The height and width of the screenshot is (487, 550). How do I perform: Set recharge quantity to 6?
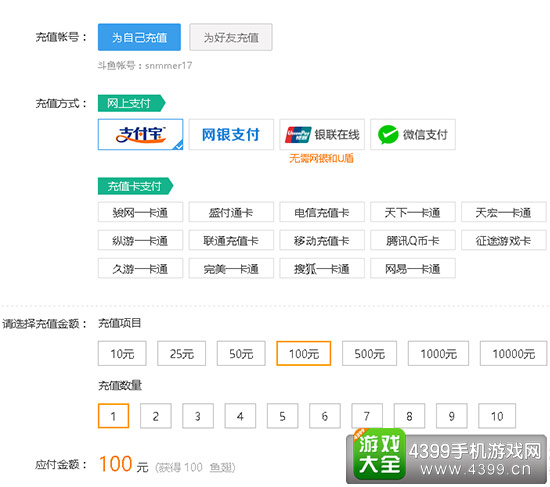pyautogui.click(x=325, y=416)
